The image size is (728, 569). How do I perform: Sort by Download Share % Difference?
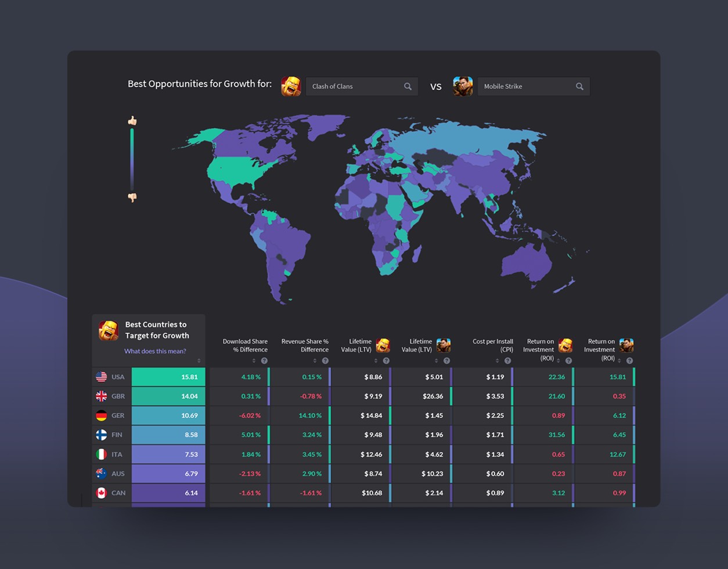[254, 361]
